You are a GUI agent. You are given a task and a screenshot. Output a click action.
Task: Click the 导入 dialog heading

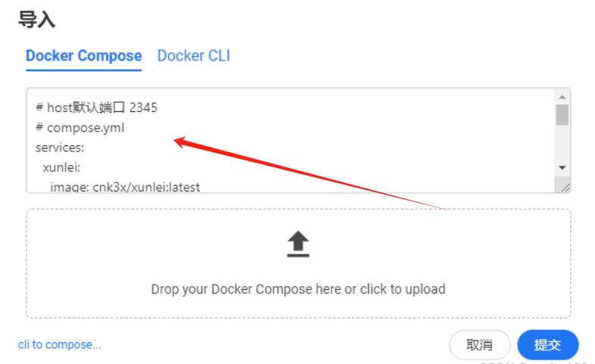coord(37,19)
